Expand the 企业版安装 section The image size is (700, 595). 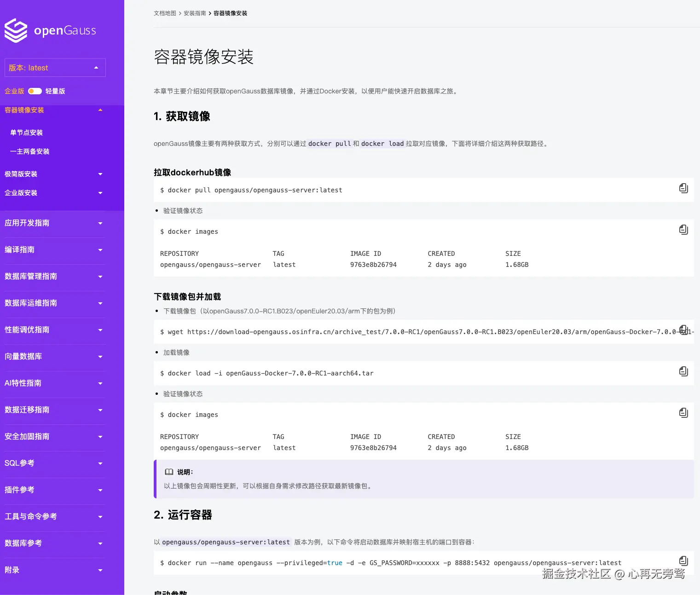[x=100, y=193]
